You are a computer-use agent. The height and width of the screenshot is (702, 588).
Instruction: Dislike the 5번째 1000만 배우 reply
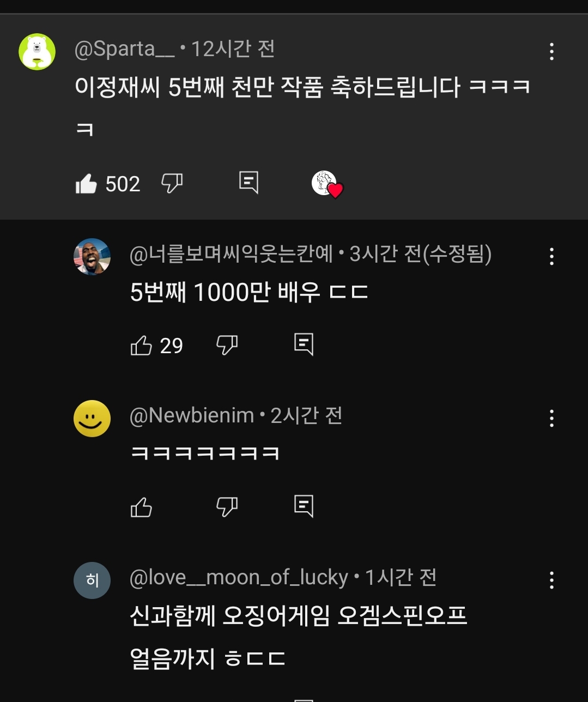click(x=227, y=345)
